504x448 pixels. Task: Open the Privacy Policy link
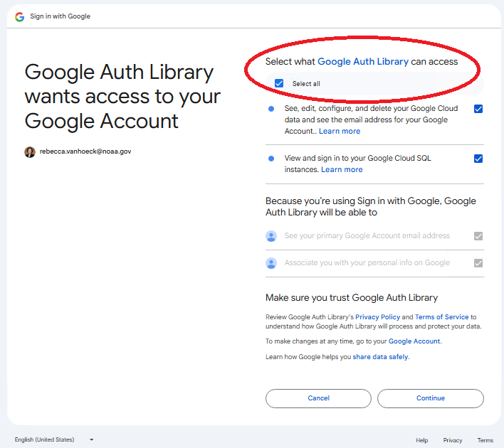(377, 317)
